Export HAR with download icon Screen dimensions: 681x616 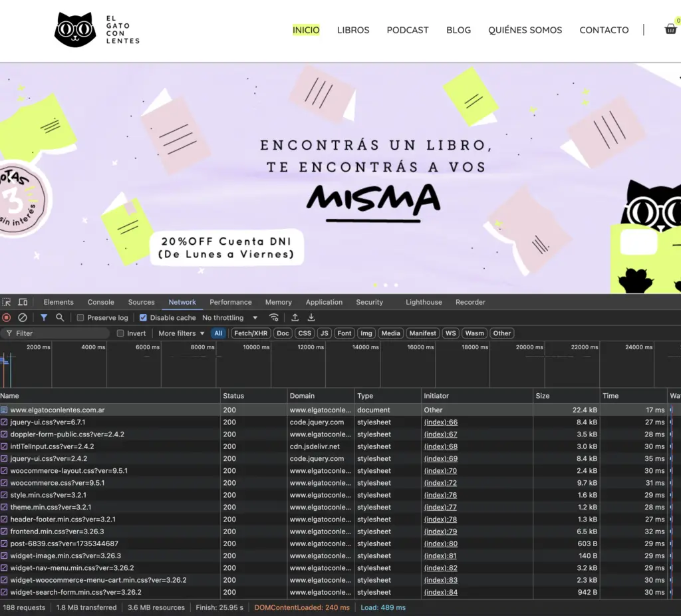pos(311,318)
